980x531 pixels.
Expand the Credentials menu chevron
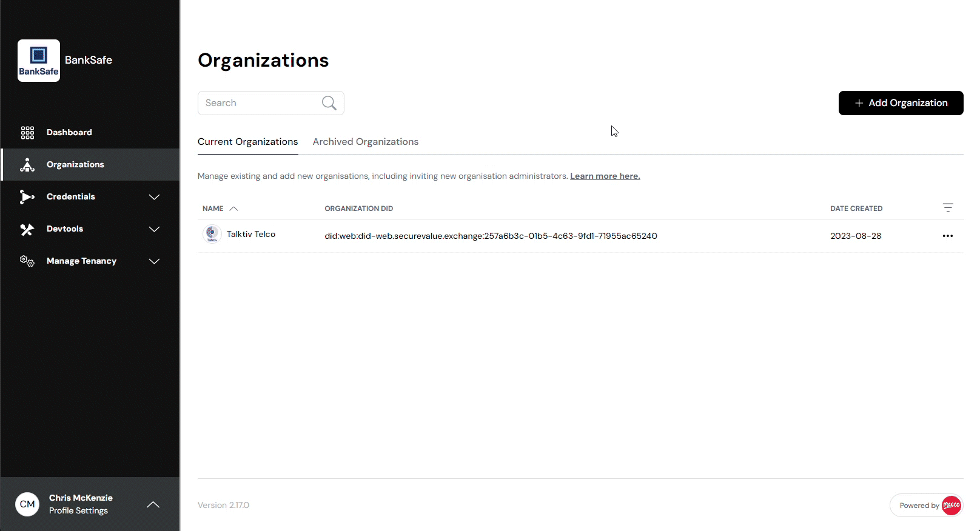155,197
